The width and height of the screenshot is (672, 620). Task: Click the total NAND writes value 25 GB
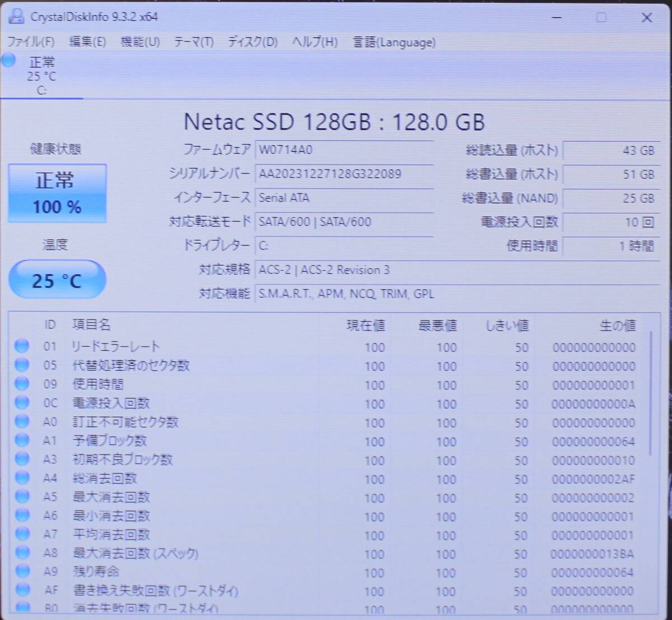(x=611, y=199)
